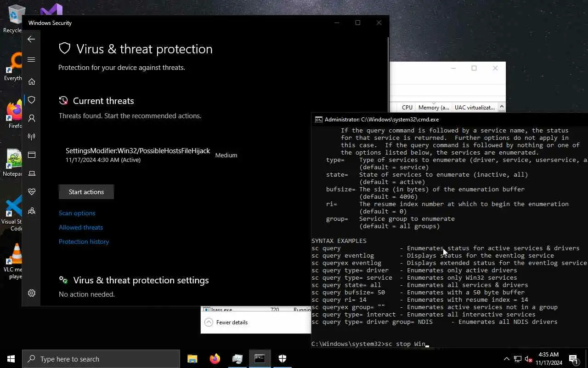Sort by CPU column in Task Manager
The width and height of the screenshot is (588, 368).
407,107
